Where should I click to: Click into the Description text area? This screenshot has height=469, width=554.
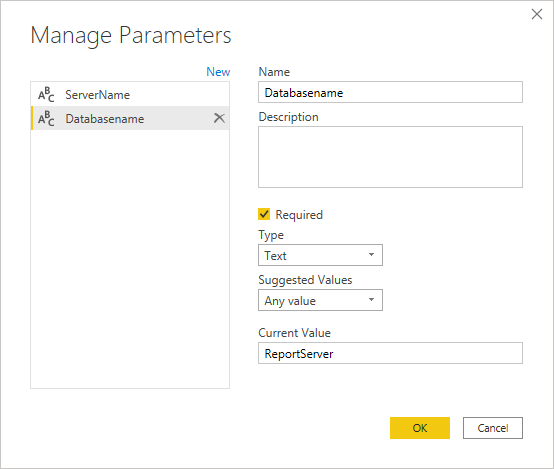click(390, 157)
